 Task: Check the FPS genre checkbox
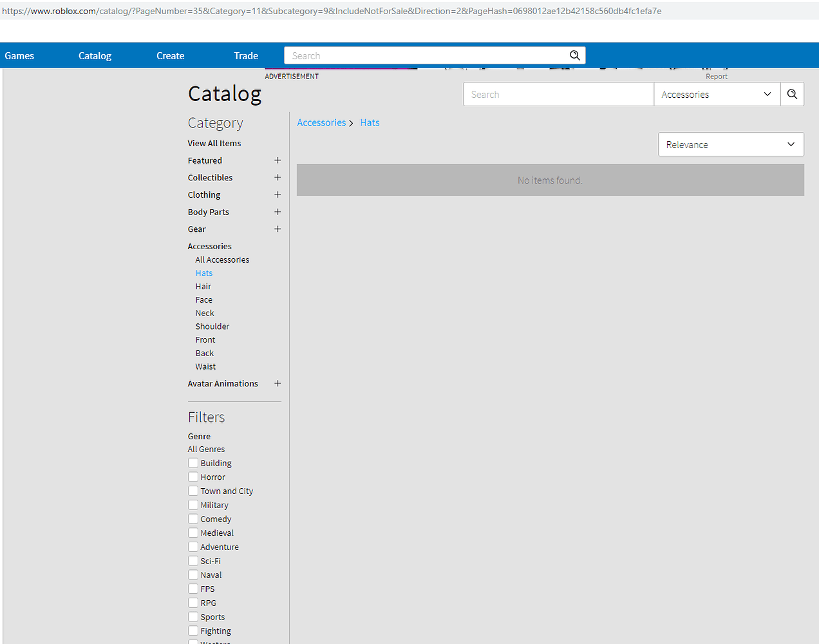pyautogui.click(x=192, y=588)
